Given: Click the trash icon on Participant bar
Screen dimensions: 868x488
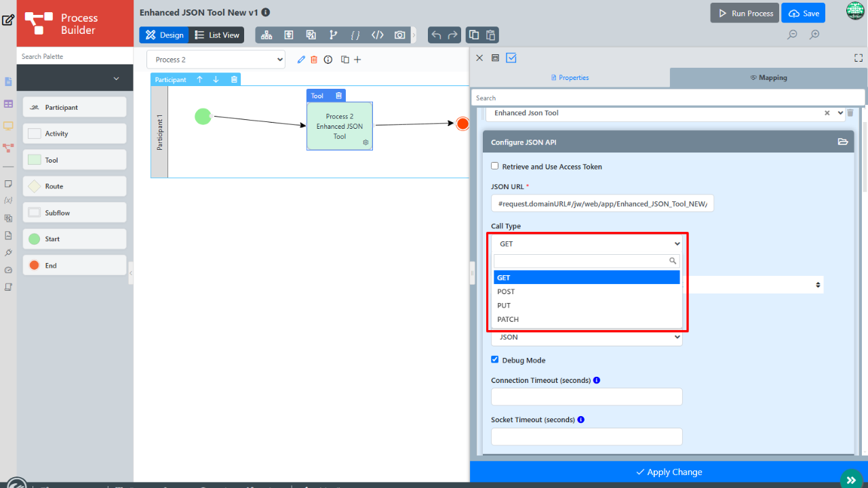Looking at the screenshot, I should pyautogui.click(x=234, y=79).
